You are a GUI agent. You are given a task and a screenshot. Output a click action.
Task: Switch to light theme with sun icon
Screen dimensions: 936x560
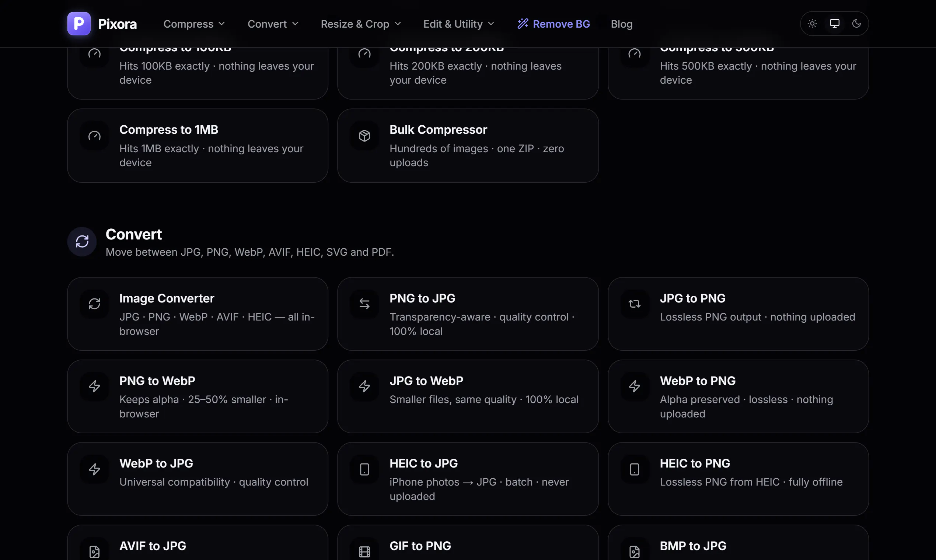[812, 24]
